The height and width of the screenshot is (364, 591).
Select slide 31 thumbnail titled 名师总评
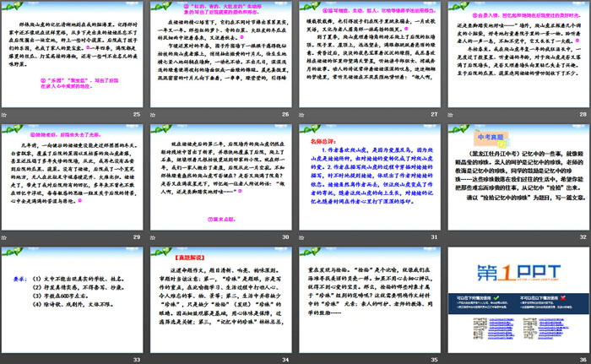(370, 177)
